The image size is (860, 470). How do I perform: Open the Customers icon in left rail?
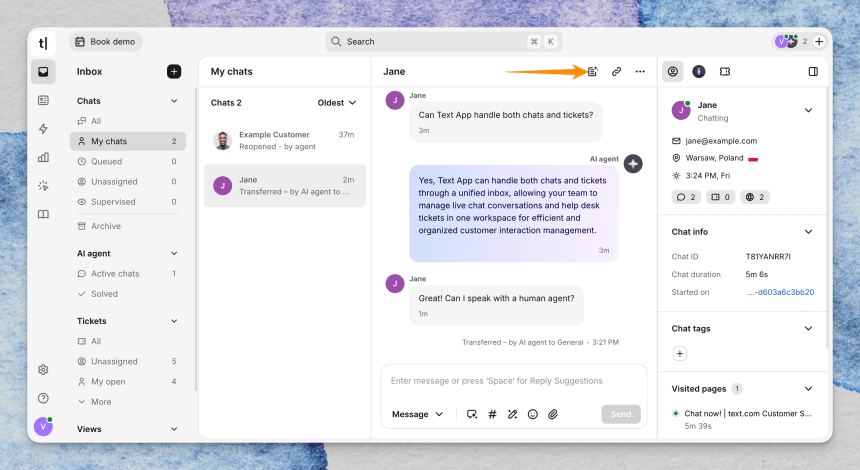click(43, 100)
